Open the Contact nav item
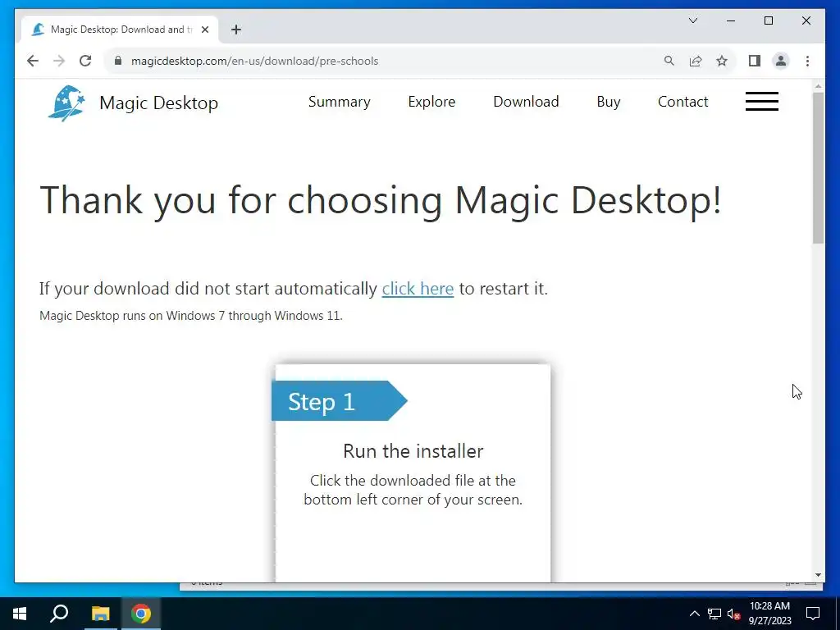Screen dimensions: 840x630 (x=682, y=101)
